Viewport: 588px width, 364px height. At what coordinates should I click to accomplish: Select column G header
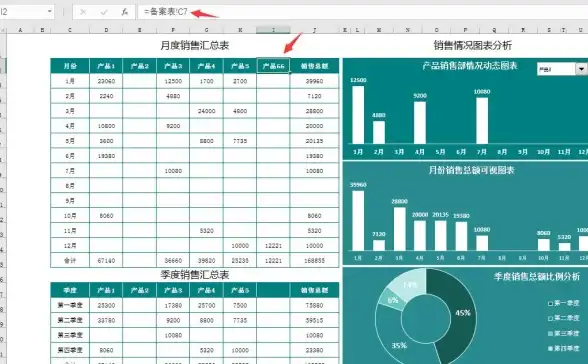click(206, 30)
